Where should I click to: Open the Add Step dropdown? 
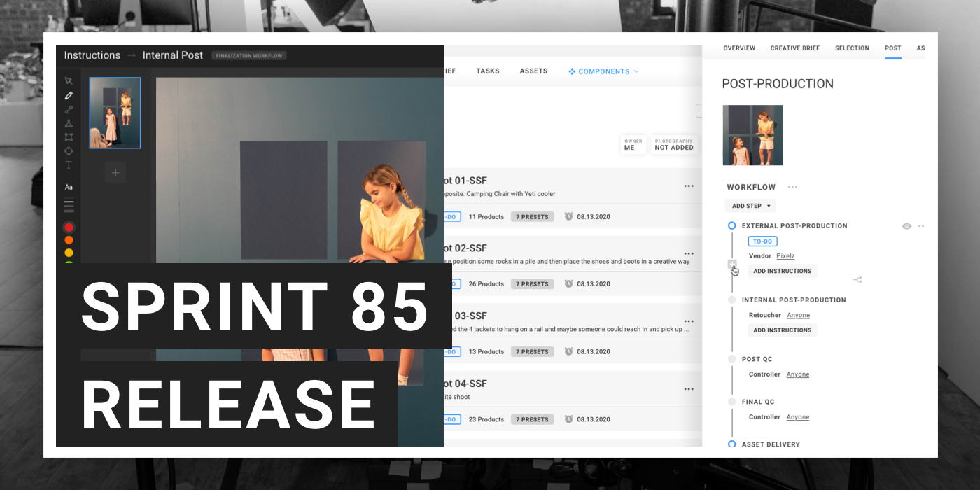point(750,206)
